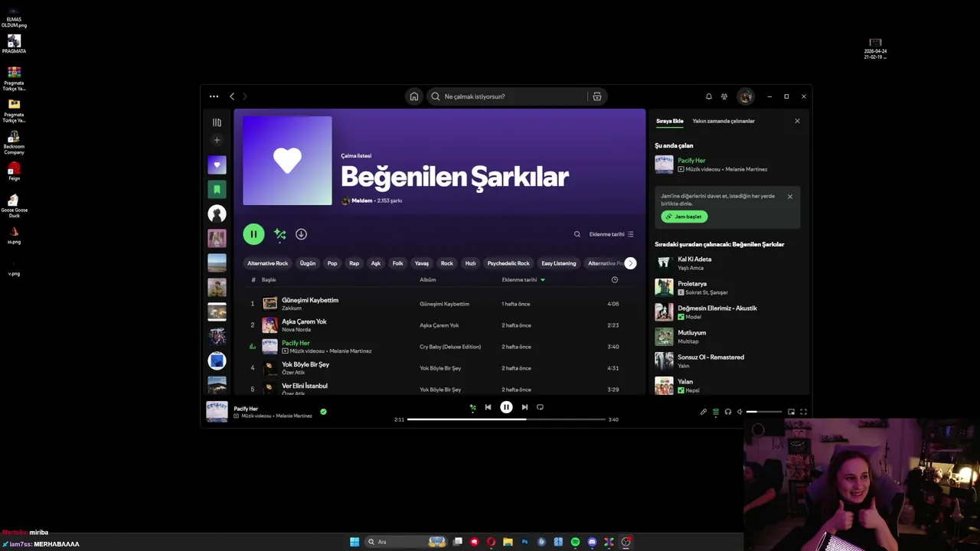Open the green bookmark episodes tile
Screen dimensions: 980x551
217,189
